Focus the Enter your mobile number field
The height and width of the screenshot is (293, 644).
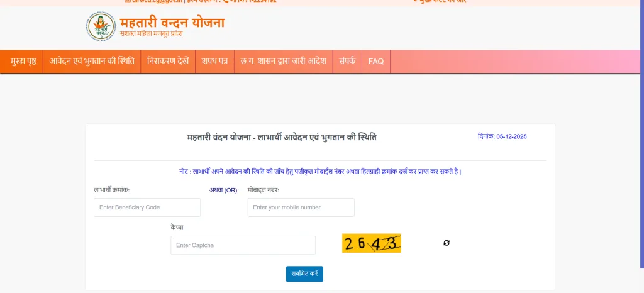[x=301, y=207]
